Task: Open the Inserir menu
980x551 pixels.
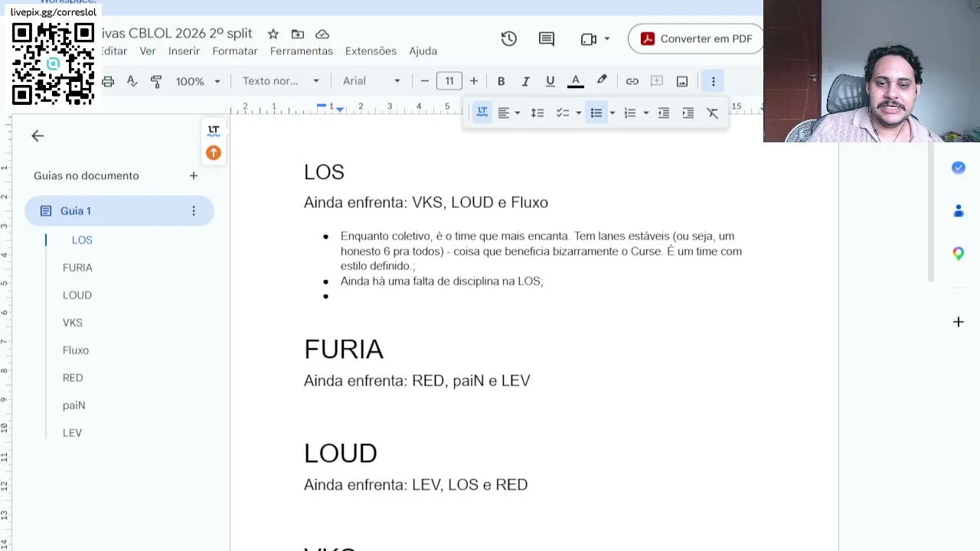Action: pyautogui.click(x=184, y=51)
